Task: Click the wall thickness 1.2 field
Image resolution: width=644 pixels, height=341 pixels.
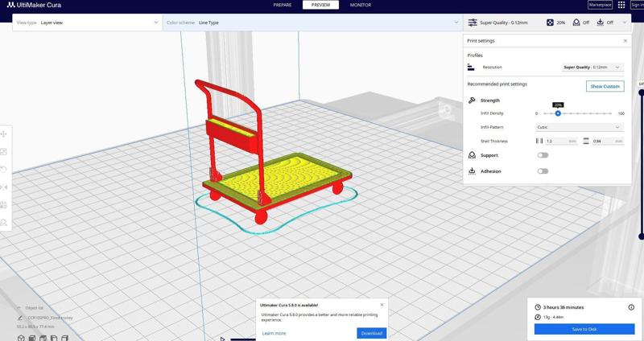Action: point(561,142)
